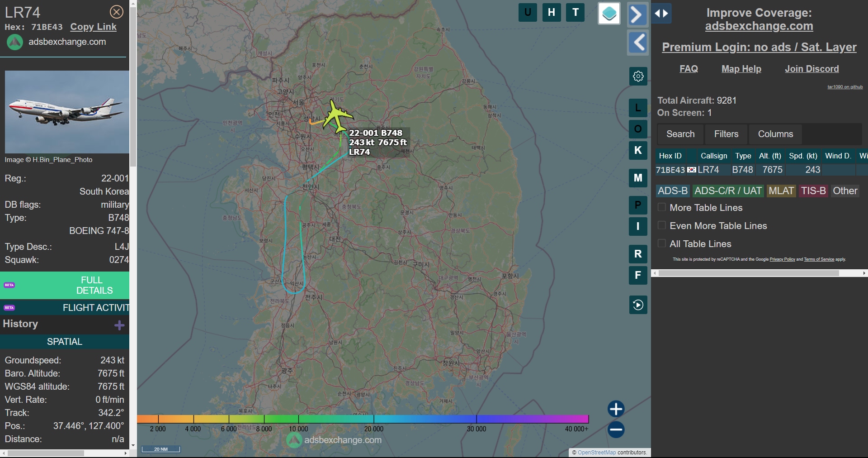This screenshot has height=458, width=868.
Task: Open Premium Login link
Action: click(759, 47)
